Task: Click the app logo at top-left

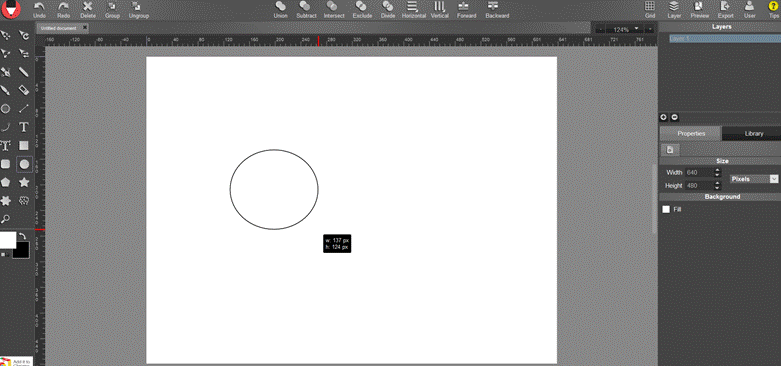Action: point(10,9)
